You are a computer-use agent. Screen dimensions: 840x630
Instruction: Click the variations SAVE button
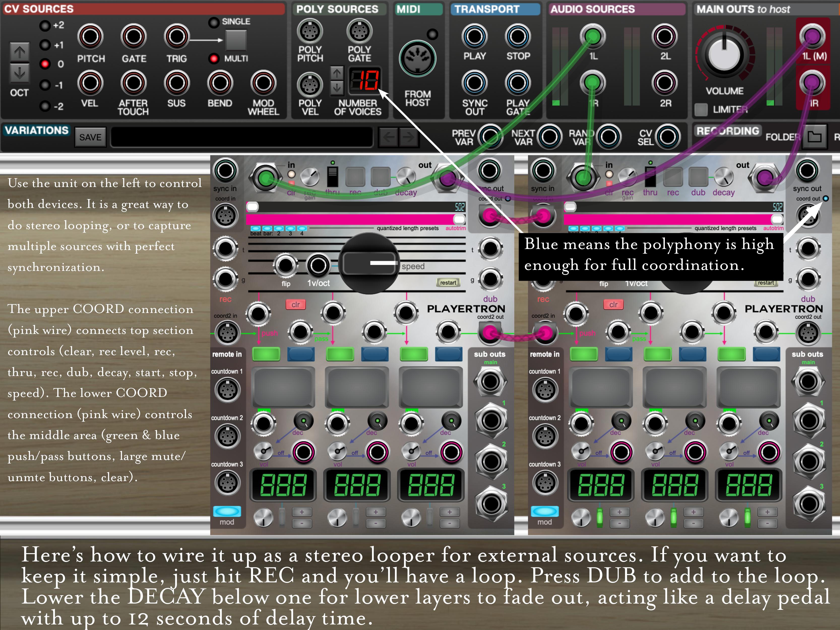[x=90, y=137]
